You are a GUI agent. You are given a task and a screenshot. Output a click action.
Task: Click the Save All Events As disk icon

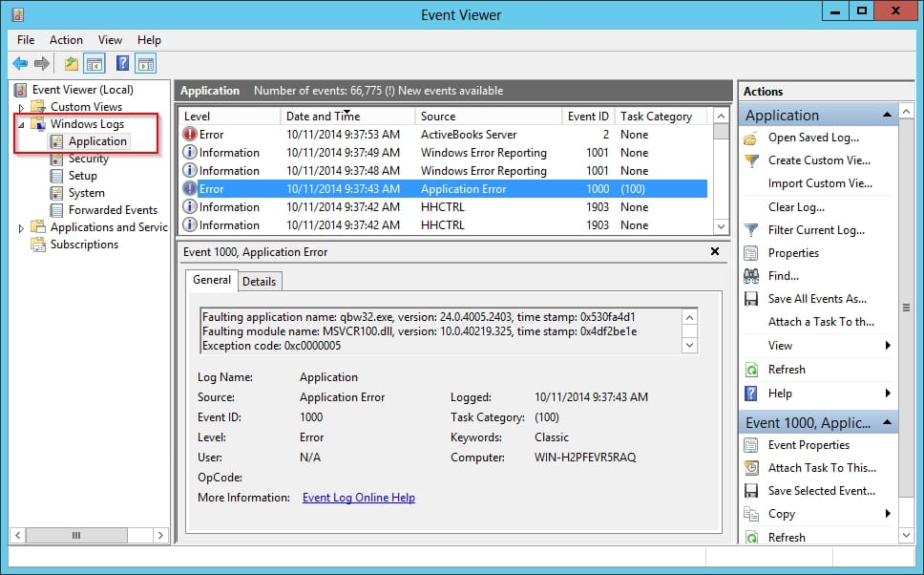click(752, 299)
